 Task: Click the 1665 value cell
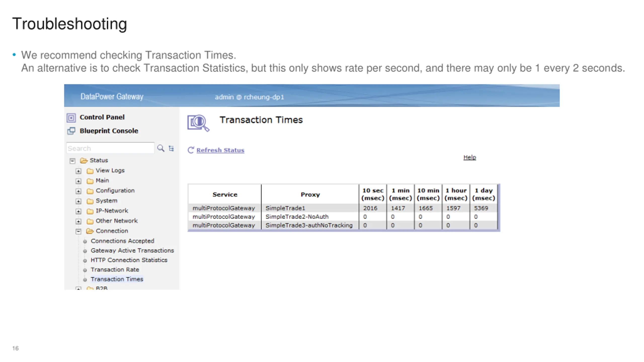point(428,208)
